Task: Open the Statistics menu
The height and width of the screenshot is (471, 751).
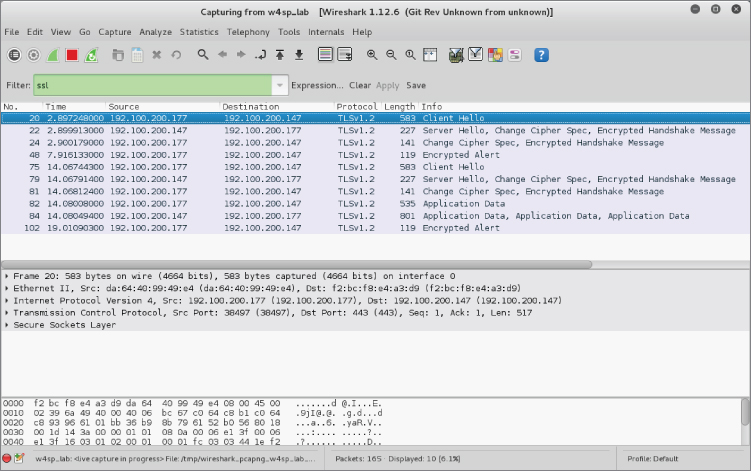Action: [x=199, y=32]
